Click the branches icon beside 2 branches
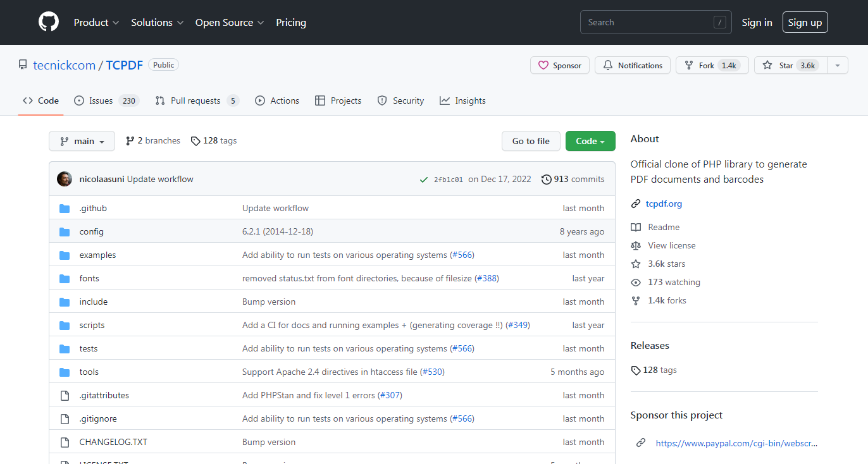Screen dimensions: 868x464 click(x=130, y=141)
